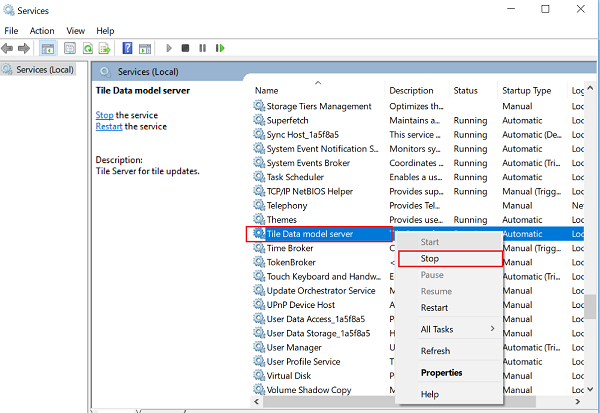The image size is (600, 413).
Task: Go forward with the toolbar forward arrow
Action: tap(24, 48)
